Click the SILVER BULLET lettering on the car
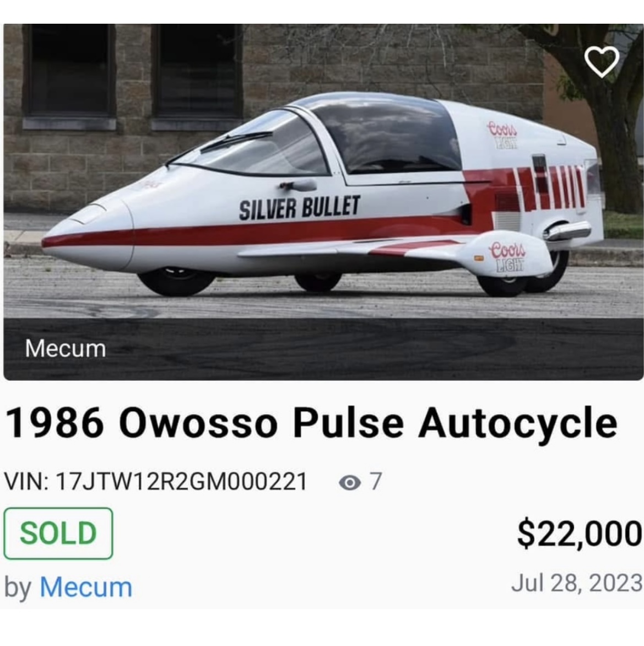The width and height of the screenshot is (644, 646). 300,208
